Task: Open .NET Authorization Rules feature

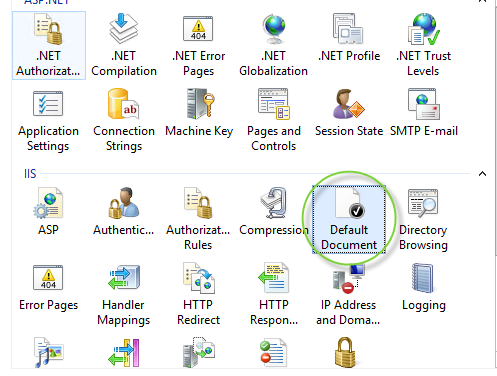Action: [49, 46]
